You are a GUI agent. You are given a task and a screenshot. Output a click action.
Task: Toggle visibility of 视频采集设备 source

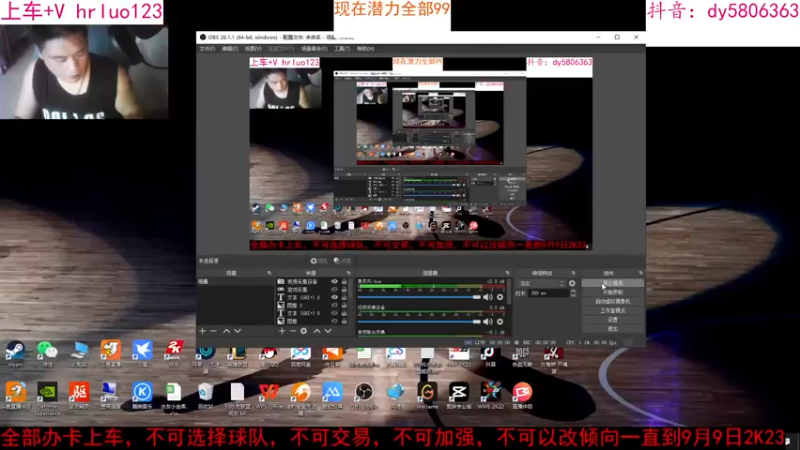(334, 281)
